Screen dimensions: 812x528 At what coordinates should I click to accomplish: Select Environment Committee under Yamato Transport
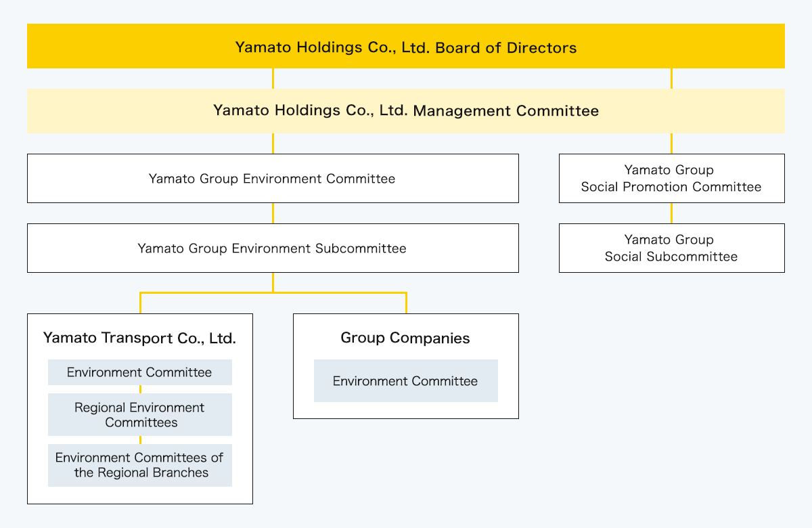[x=140, y=372]
